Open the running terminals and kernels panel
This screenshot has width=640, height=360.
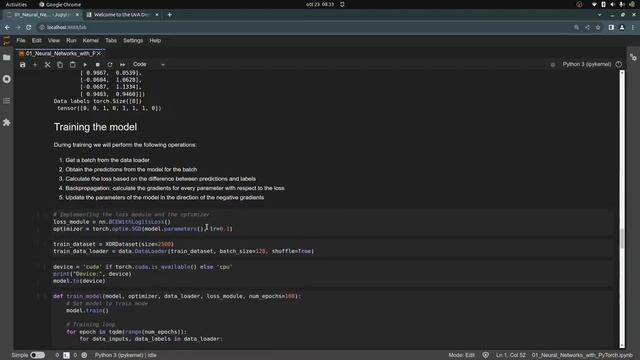click(x=7, y=79)
